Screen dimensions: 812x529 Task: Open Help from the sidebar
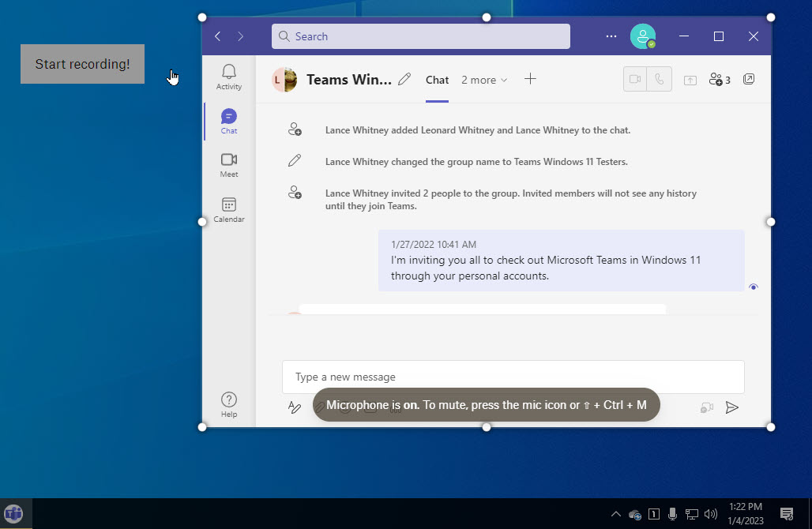pyautogui.click(x=228, y=403)
